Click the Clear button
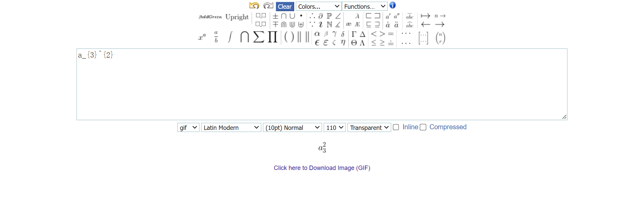The height and width of the screenshot is (210, 644). pos(285,6)
